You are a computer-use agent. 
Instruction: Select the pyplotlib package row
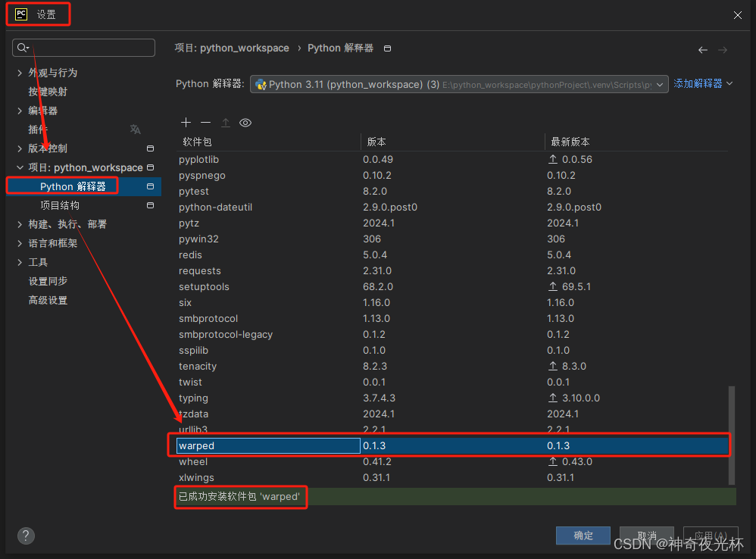tap(452, 159)
